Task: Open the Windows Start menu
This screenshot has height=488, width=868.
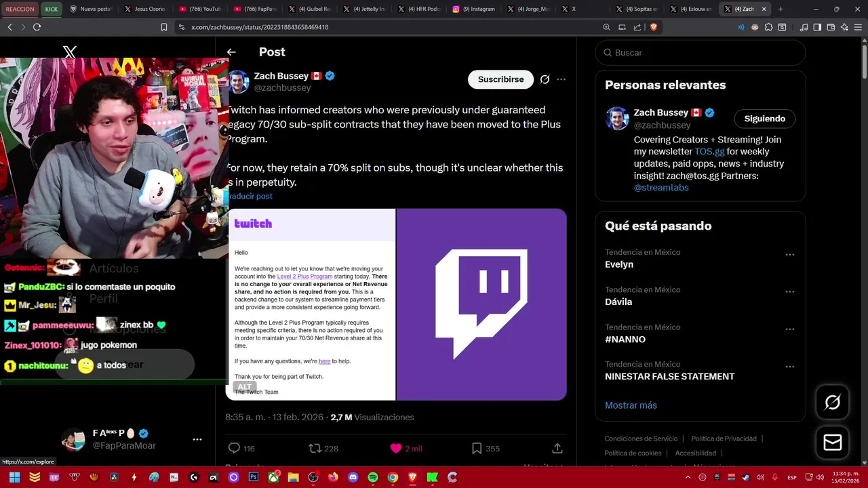Action: pos(14,477)
